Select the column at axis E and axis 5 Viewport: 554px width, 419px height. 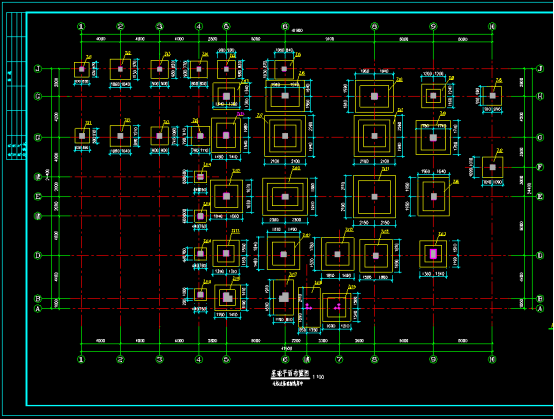226,196
